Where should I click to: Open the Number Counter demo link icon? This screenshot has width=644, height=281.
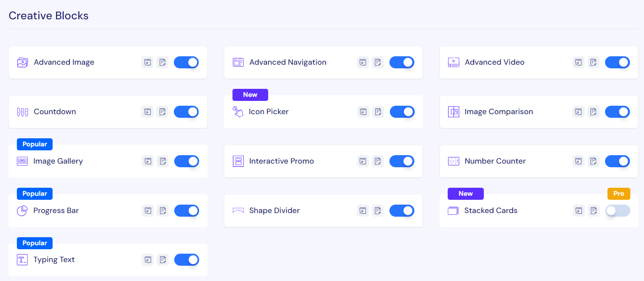click(579, 161)
